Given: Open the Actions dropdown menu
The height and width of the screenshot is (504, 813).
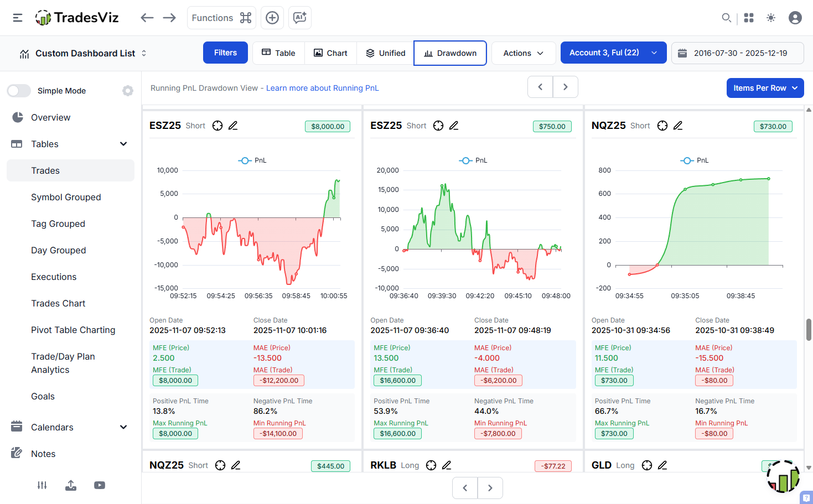Looking at the screenshot, I should (x=523, y=53).
